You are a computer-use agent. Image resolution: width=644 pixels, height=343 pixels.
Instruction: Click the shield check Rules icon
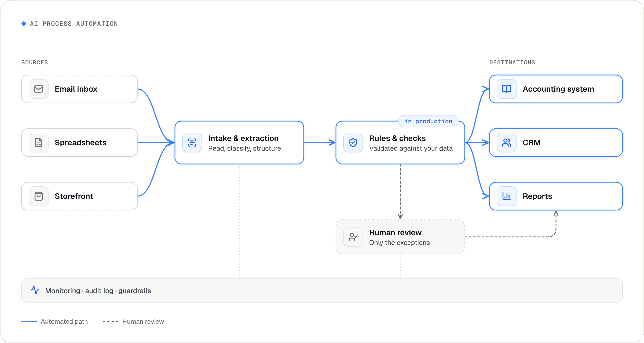click(353, 143)
